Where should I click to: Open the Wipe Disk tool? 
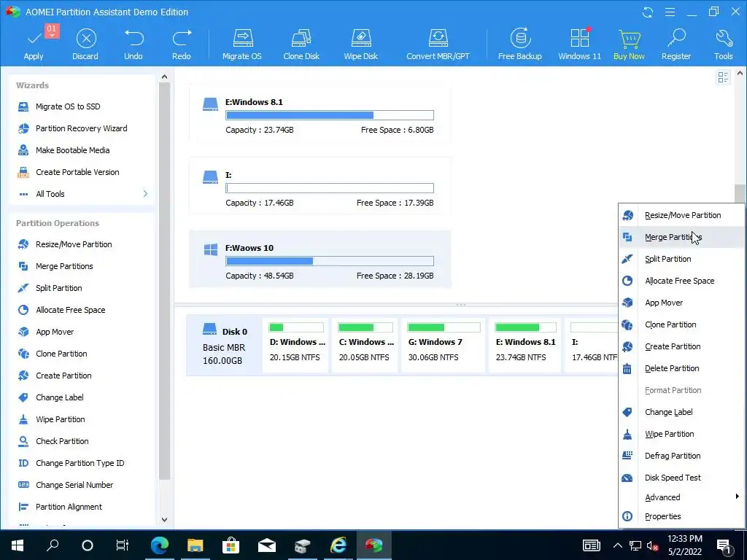click(x=360, y=44)
